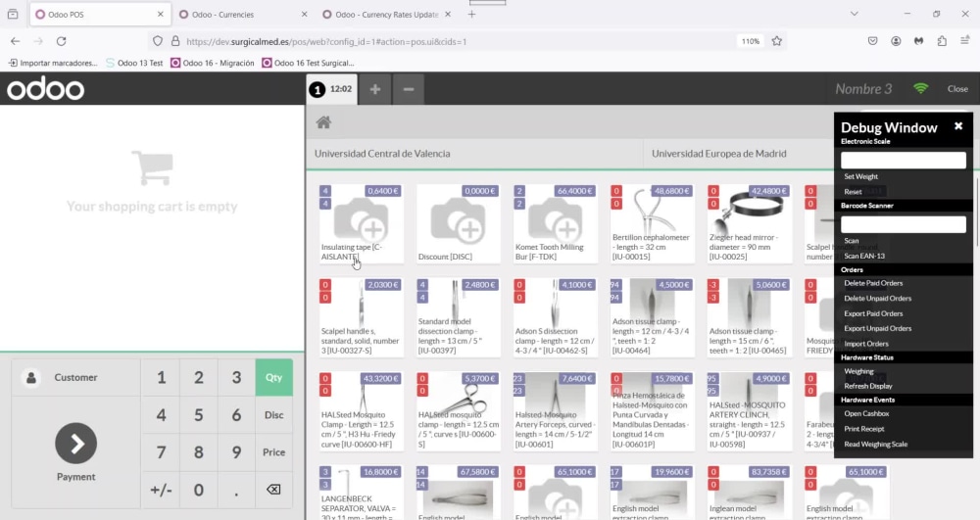Add a new order with plus button
The width and height of the screenshot is (980, 520).
pyautogui.click(x=375, y=89)
